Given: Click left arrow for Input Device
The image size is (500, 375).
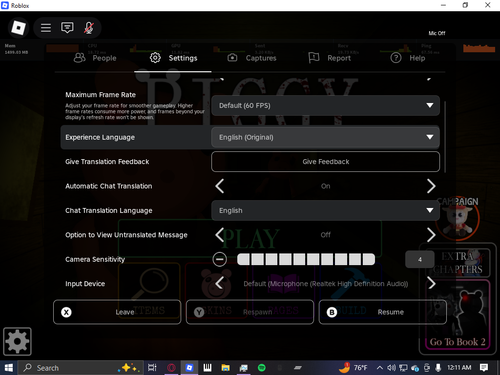Looking at the screenshot, I should [220, 284].
